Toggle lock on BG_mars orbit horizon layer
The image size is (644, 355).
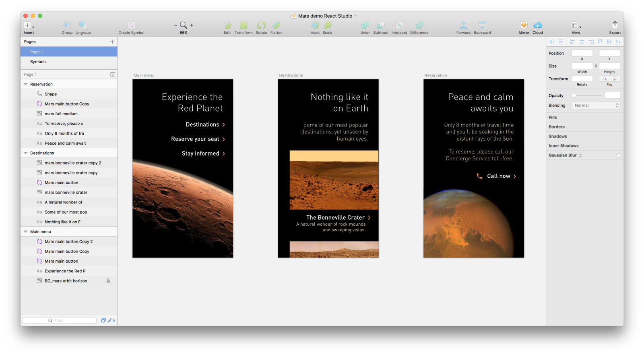(x=108, y=281)
